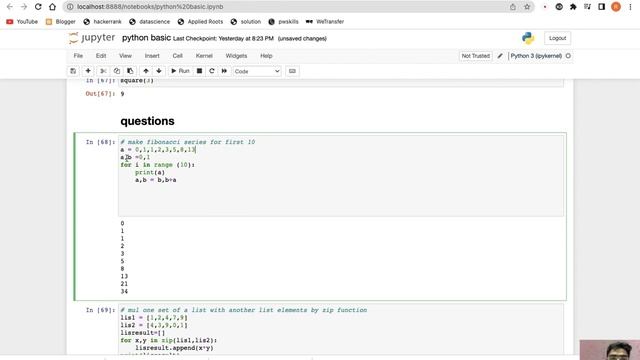Click the pencil edit icon near kernel name

pos(500,56)
